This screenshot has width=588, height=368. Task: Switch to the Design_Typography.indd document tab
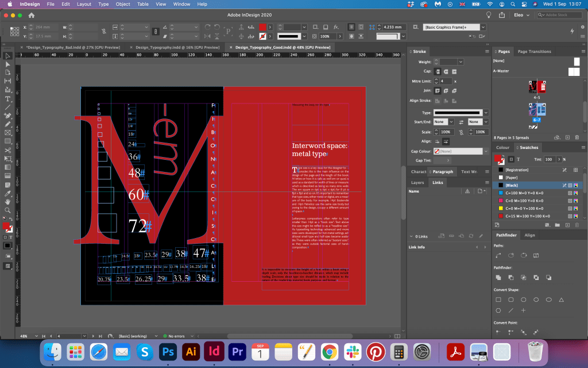(177, 47)
